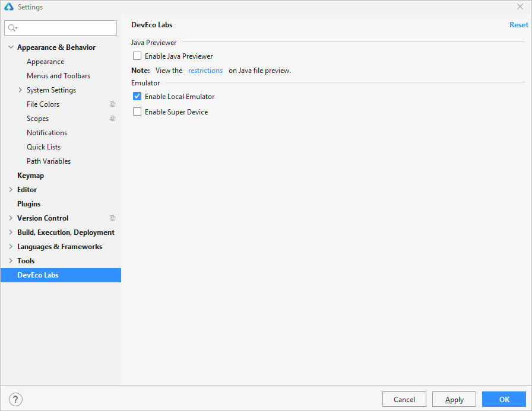
Task: Open the Keymap settings page
Action: click(x=30, y=176)
